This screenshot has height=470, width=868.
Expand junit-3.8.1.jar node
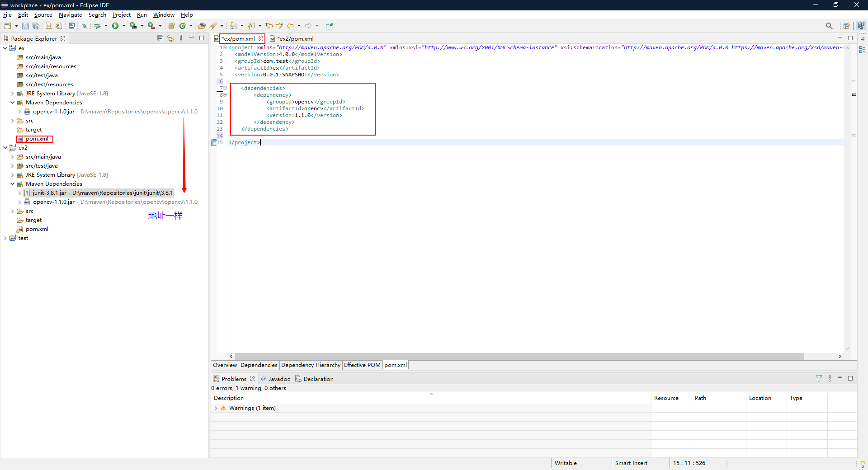(x=20, y=193)
